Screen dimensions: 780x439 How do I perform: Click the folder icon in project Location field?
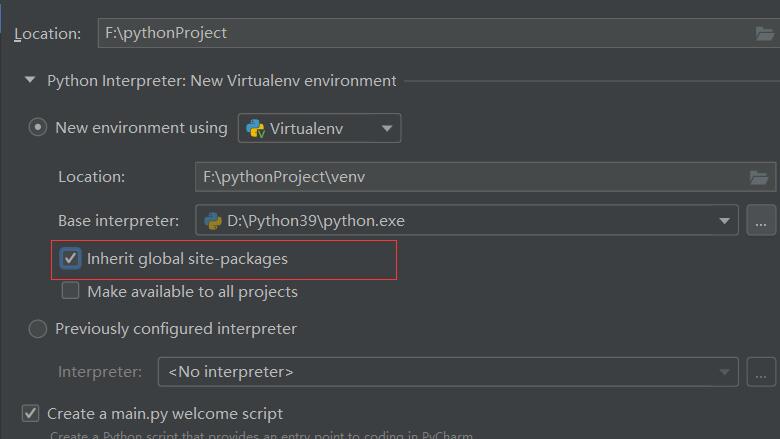pyautogui.click(x=765, y=33)
